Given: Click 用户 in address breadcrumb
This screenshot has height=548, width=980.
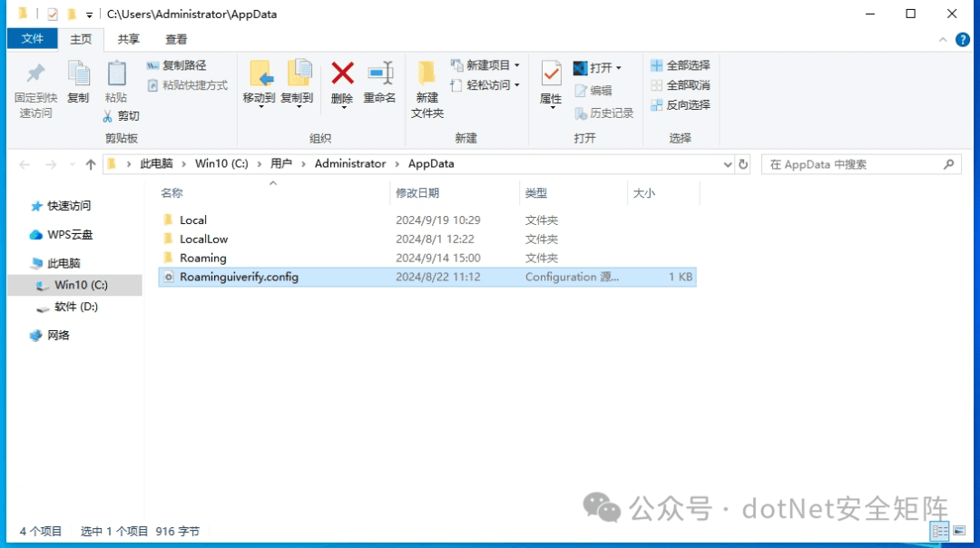Looking at the screenshot, I should pyautogui.click(x=281, y=163).
